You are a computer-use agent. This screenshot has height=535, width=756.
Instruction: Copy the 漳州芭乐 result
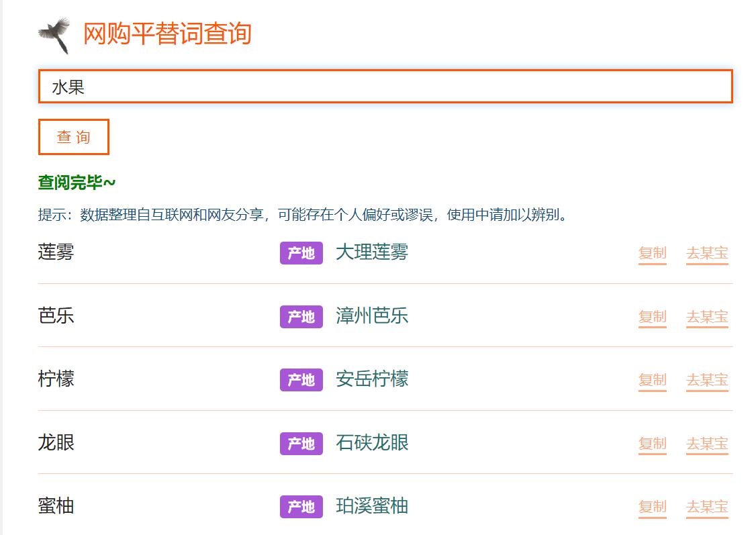[x=652, y=316]
